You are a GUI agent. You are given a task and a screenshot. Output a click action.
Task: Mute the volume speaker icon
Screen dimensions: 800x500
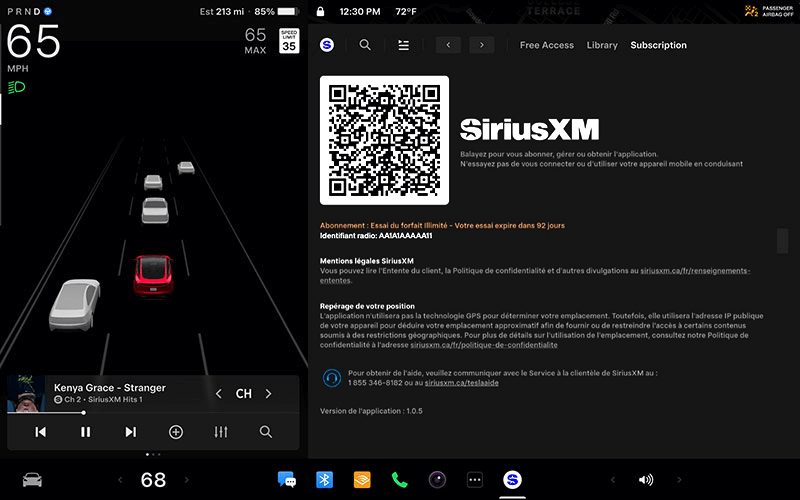(646, 480)
